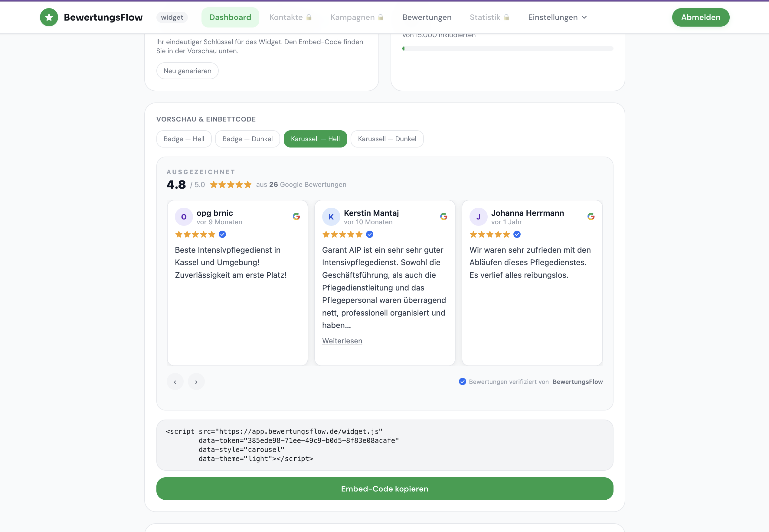The height and width of the screenshot is (532, 769).
Task: Click the 'Ihr eindeutiger Schlüssel' description text
Action: click(260, 46)
